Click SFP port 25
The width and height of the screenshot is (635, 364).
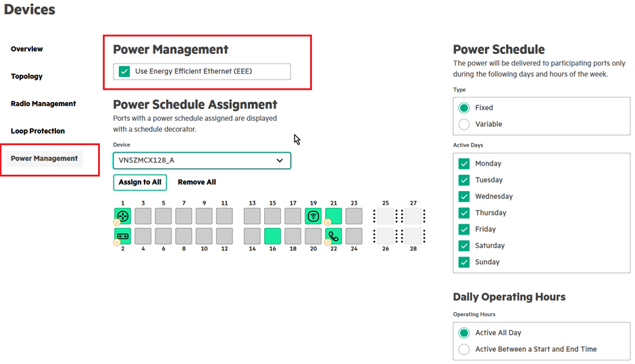coord(385,216)
